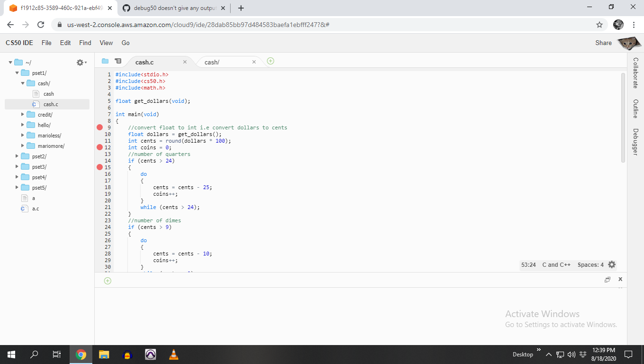Open the C and C++ syntax mode selector
644x364 pixels.
pyautogui.click(x=556, y=264)
